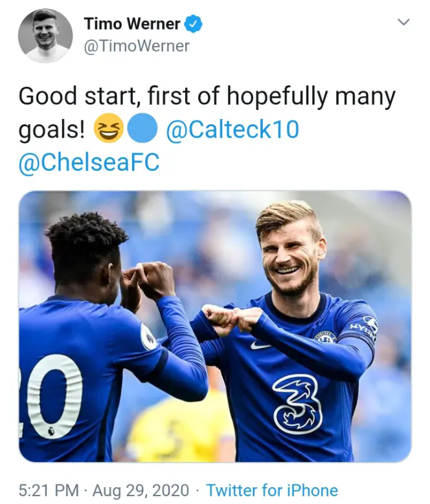Open the attached celebration photo

tap(214, 327)
